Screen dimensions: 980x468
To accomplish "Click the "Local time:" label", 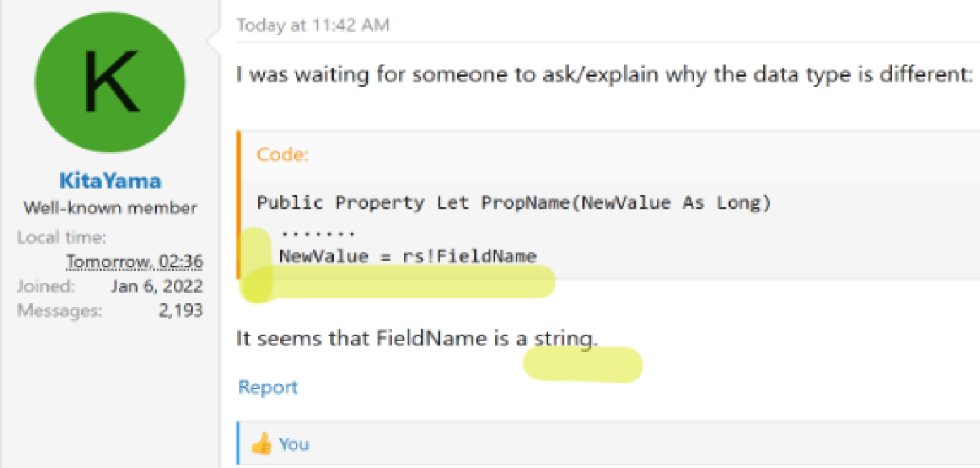I will (62, 237).
